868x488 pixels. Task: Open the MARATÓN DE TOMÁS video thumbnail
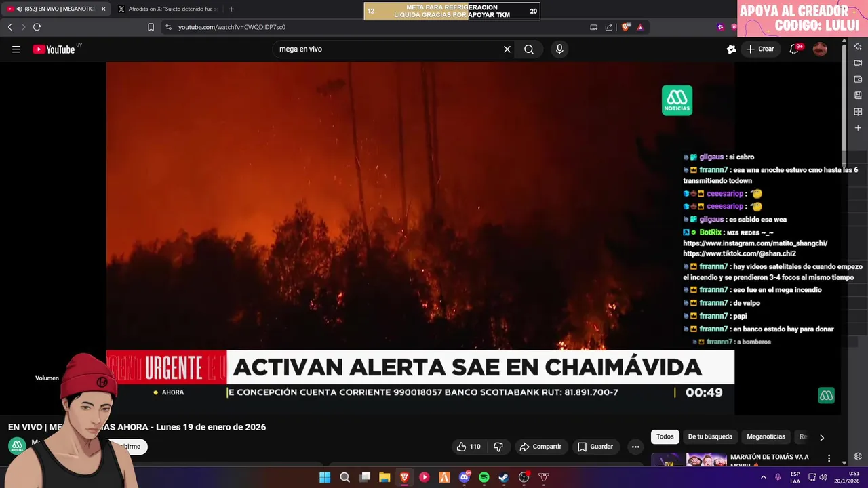tap(688, 460)
